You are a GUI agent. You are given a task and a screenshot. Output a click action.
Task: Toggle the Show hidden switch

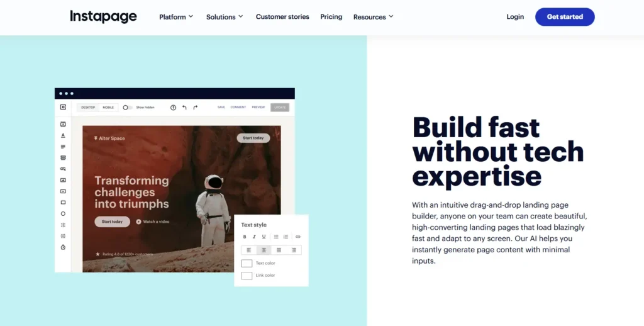coord(127,108)
